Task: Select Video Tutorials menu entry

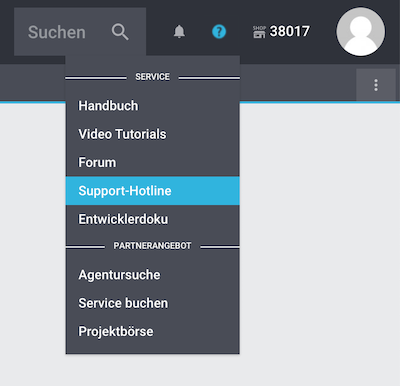Action: pyautogui.click(x=153, y=134)
